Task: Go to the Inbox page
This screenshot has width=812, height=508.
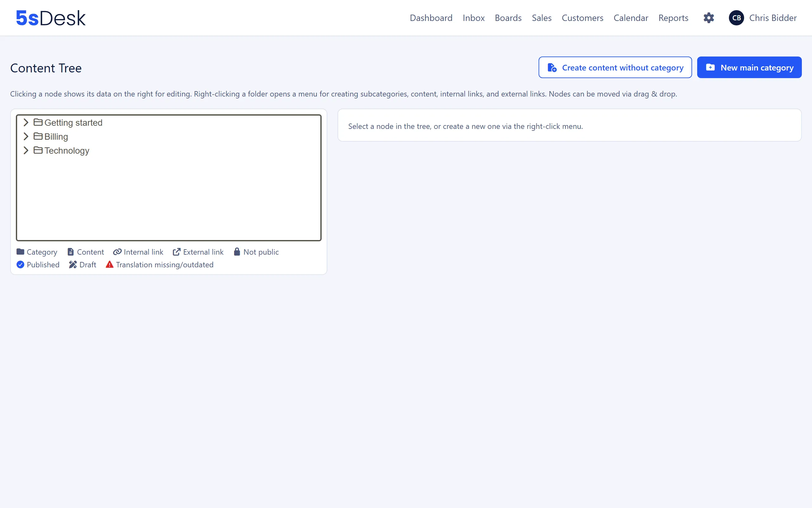Action: pyautogui.click(x=474, y=18)
